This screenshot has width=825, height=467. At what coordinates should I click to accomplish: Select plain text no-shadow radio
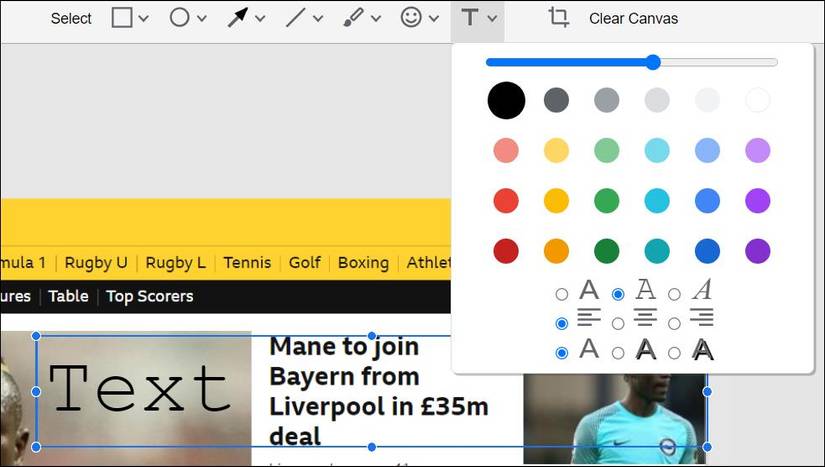562,353
